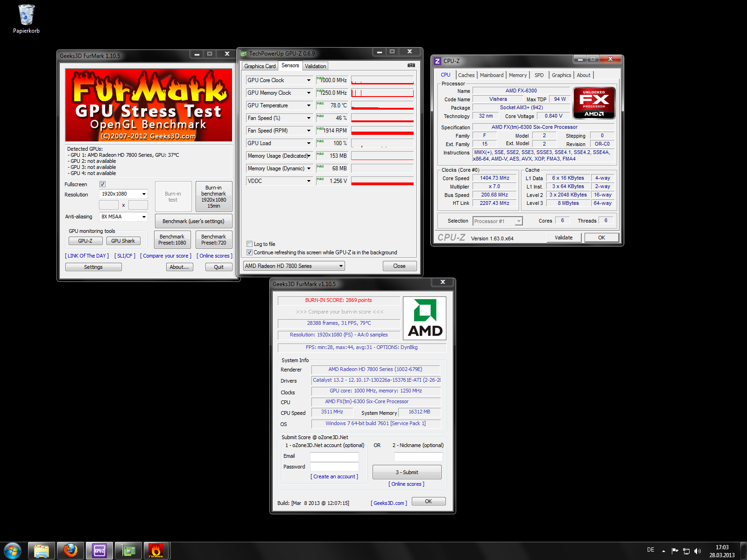Expand the Memory Usage (Dedicated) sensor dropdown
This screenshot has height=560, width=747.
(x=309, y=156)
